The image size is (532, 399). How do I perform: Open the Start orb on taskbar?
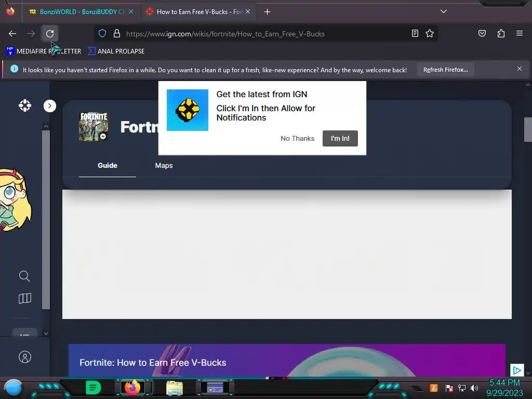pos(14,388)
